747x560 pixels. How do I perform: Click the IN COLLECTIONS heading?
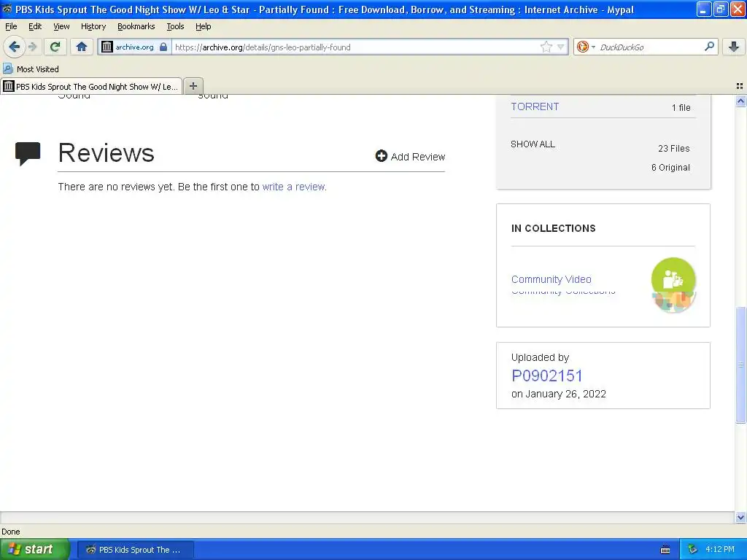point(553,228)
